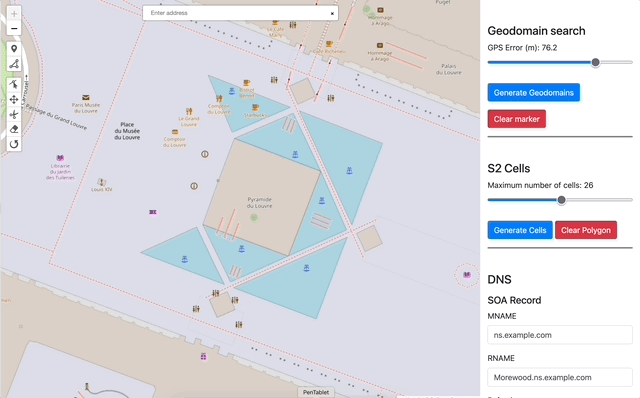Adjust the Maximum number of cells slider
Viewport: 640px width, 398px height.
tap(560, 200)
